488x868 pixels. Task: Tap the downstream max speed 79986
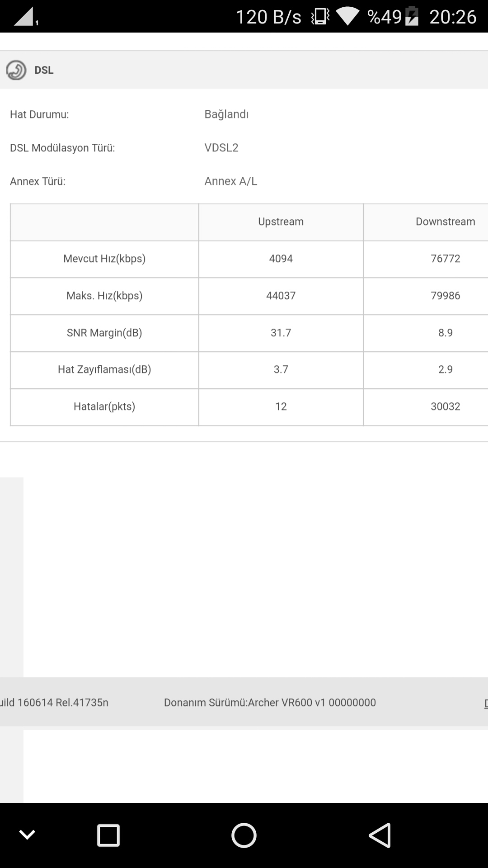[446, 296]
